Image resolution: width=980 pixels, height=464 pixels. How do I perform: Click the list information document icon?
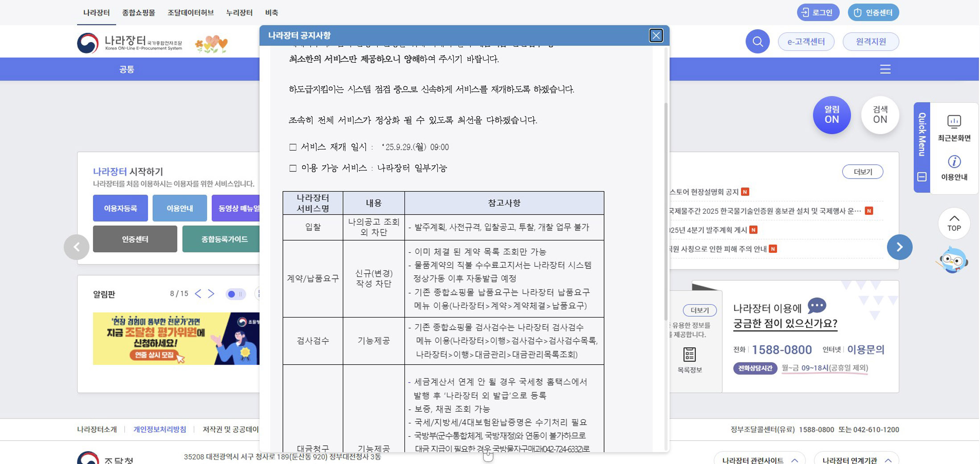(689, 355)
